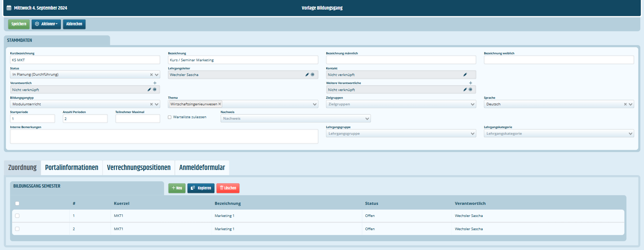Focus the Anzahl Perioden input field
The width and height of the screenshot is (644, 250).
85,119
